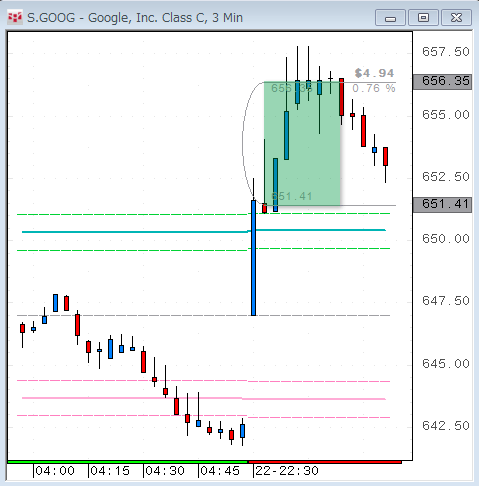The width and height of the screenshot is (479, 486).
Task: Select the solid pink horizontal line
Action: (x=204, y=398)
